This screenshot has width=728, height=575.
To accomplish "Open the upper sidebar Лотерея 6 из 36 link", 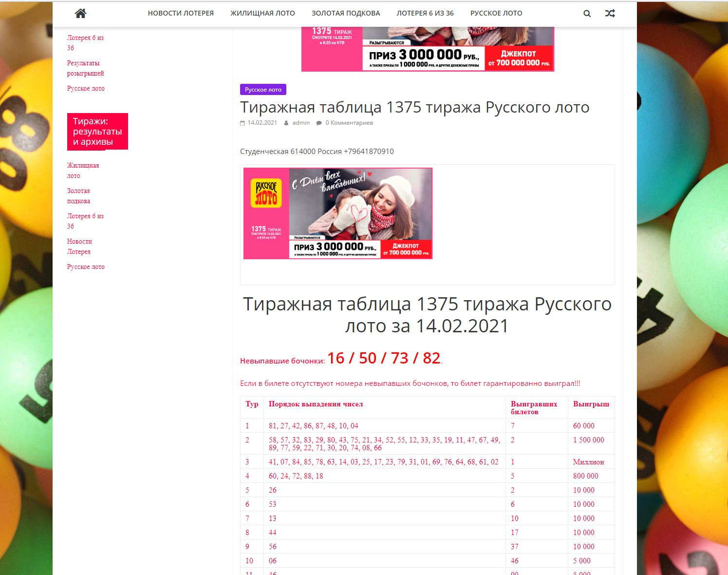I will [x=85, y=43].
